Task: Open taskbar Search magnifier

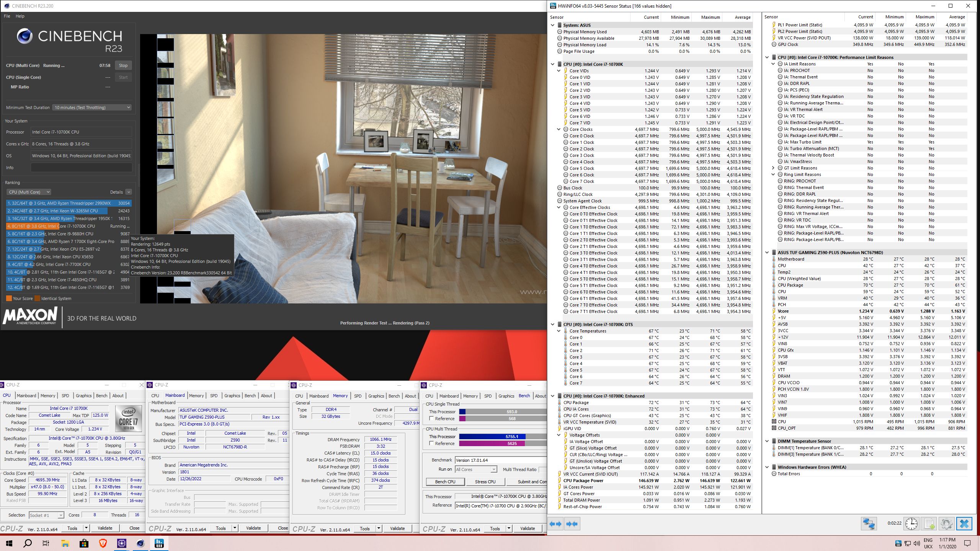Action: click(x=28, y=543)
